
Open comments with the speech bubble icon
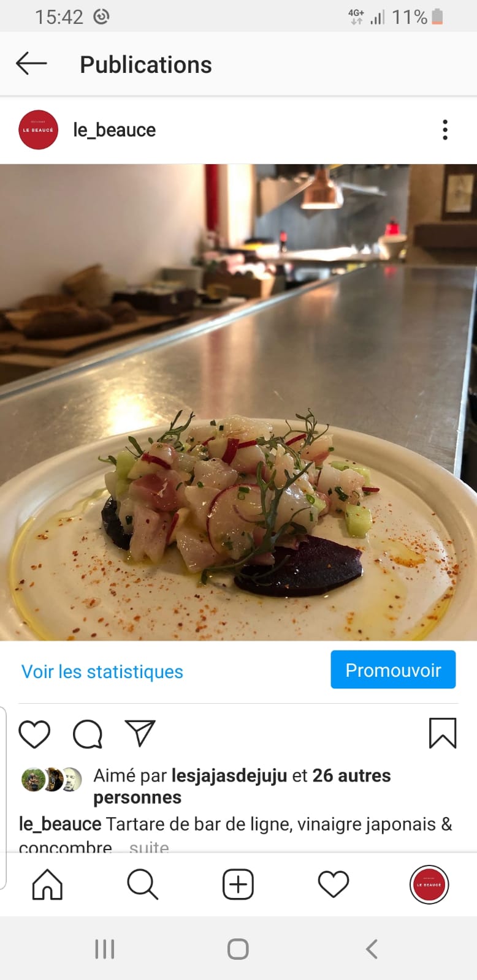pyautogui.click(x=88, y=734)
